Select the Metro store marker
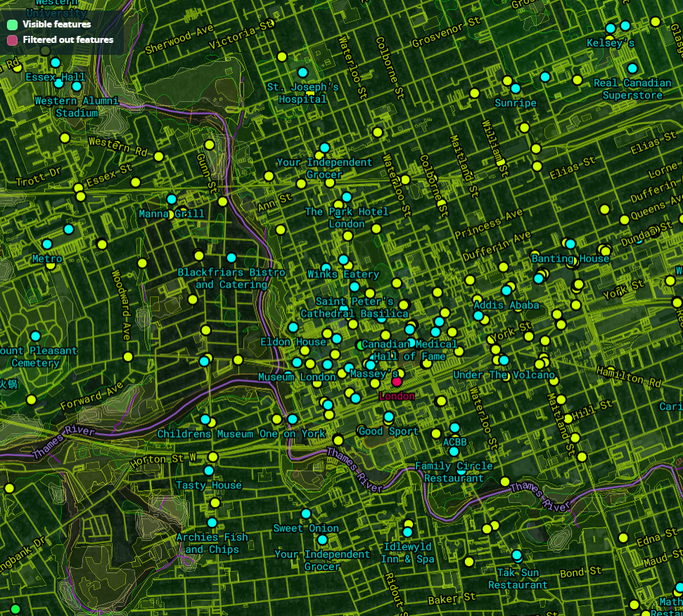683x616 pixels. click(x=47, y=244)
